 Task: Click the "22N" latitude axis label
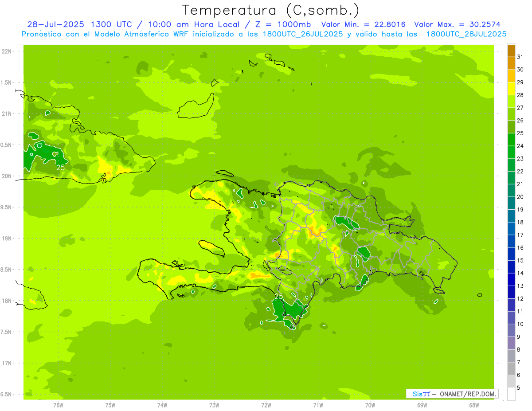[7, 51]
